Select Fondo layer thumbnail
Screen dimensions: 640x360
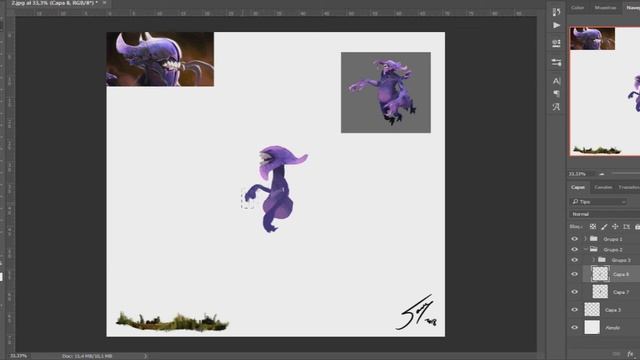pyautogui.click(x=592, y=327)
